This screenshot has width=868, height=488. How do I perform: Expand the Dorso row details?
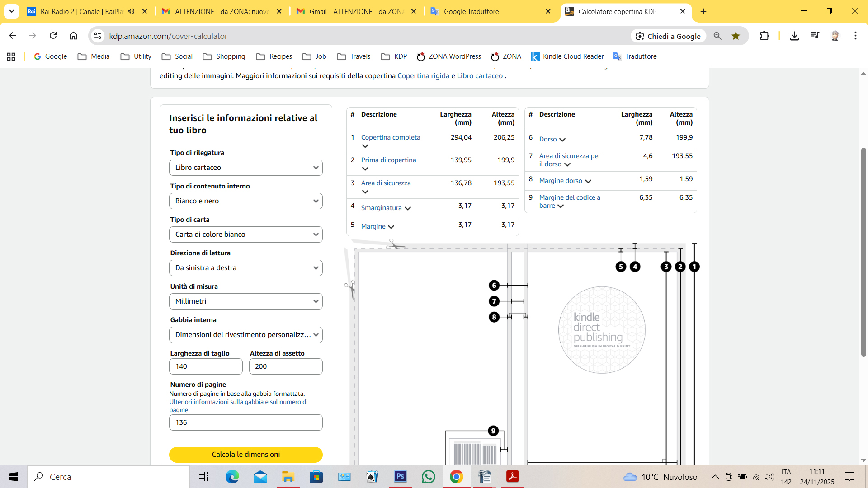[562, 140]
